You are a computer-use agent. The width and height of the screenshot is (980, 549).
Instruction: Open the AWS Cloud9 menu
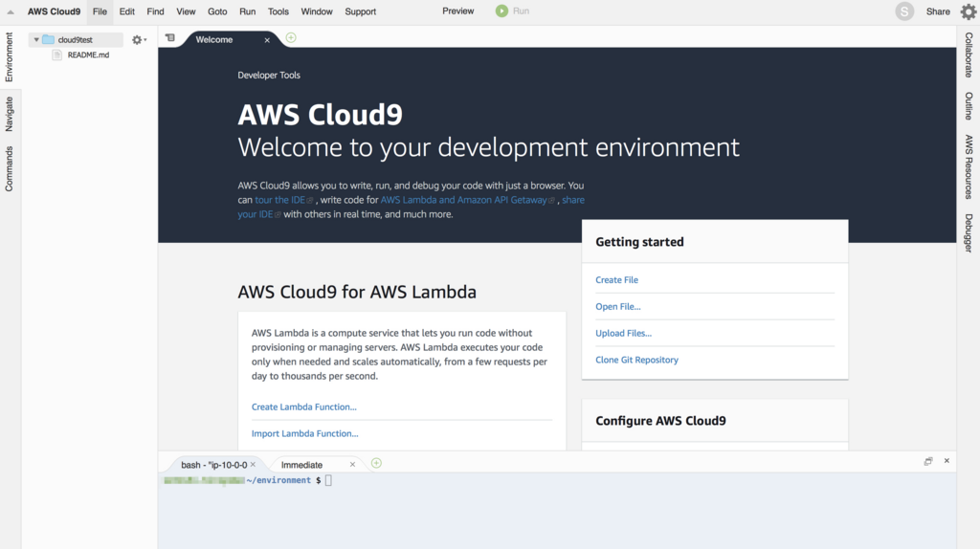54,11
